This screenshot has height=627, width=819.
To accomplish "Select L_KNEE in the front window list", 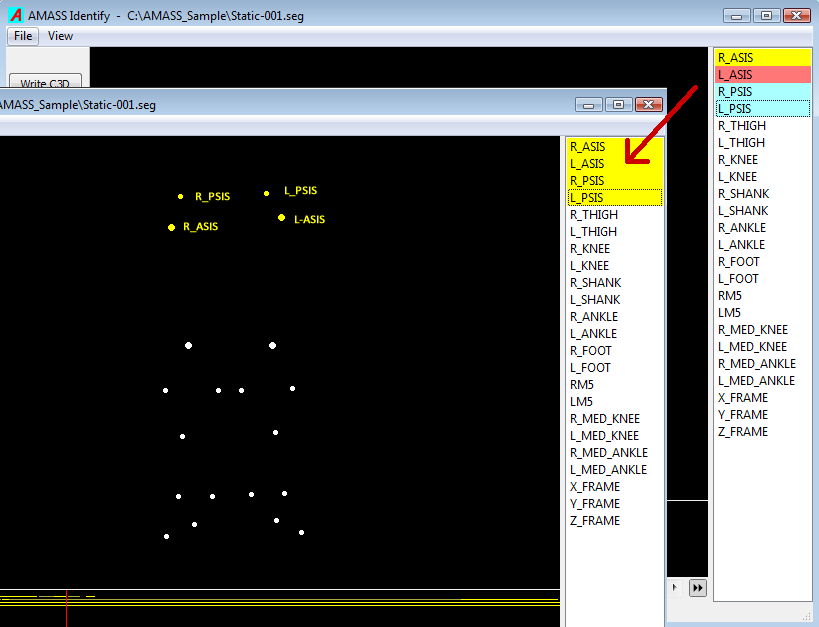I will point(615,265).
